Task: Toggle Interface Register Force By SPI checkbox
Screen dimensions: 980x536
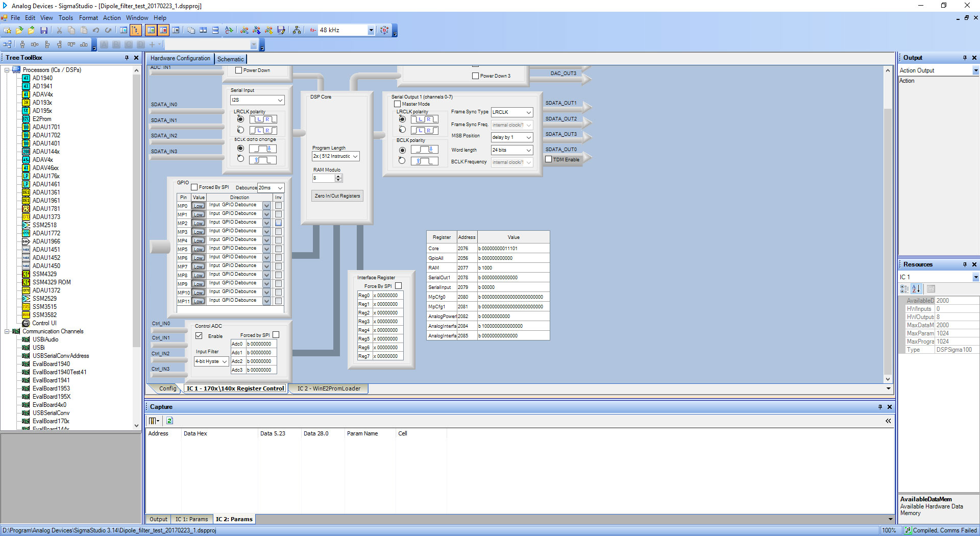Action: pos(399,286)
